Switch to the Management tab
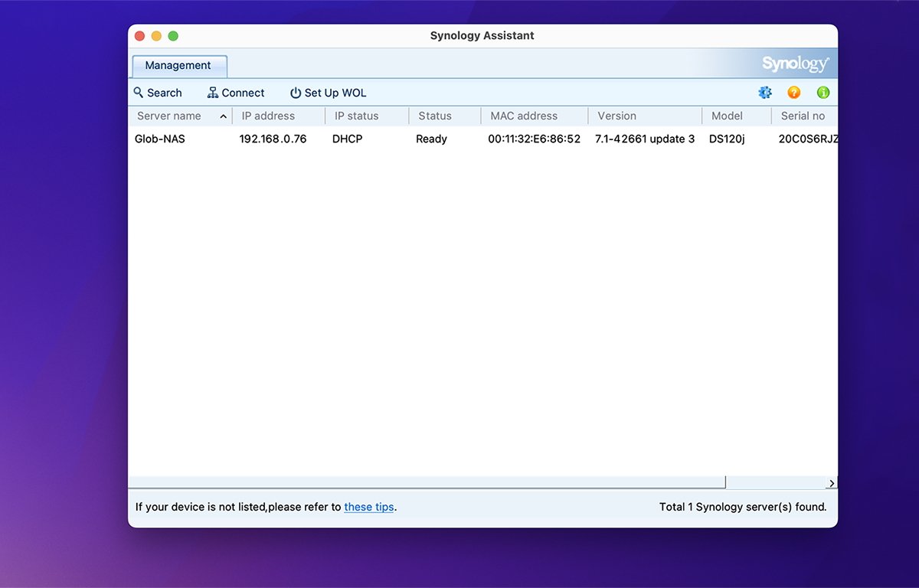This screenshot has height=588, width=919. 178,66
